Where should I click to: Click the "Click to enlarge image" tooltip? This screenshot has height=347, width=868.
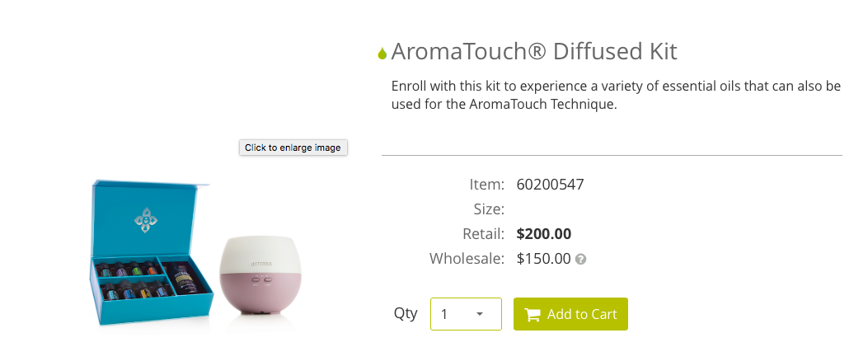click(293, 148)
